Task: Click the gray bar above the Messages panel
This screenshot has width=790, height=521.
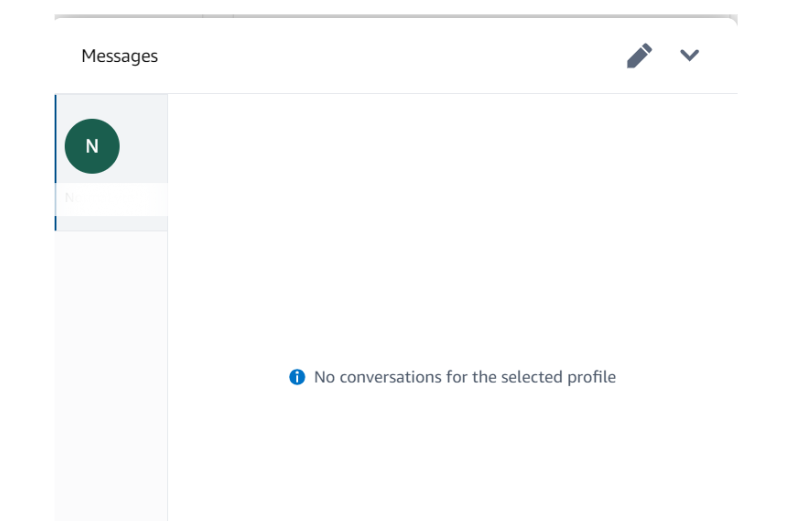Action: click(396, 16)
